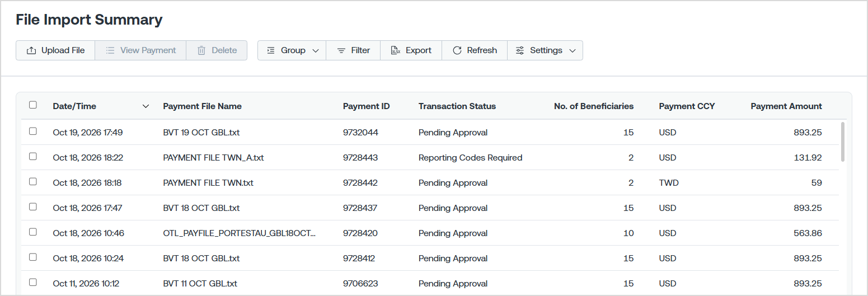Click Payment Amount column header

786,106
